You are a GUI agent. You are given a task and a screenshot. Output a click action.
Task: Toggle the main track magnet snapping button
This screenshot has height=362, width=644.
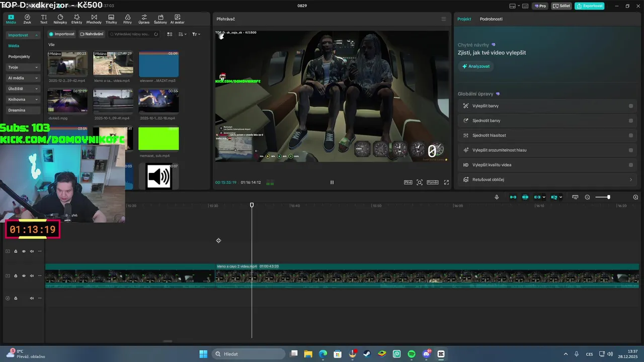coord(513,197)
